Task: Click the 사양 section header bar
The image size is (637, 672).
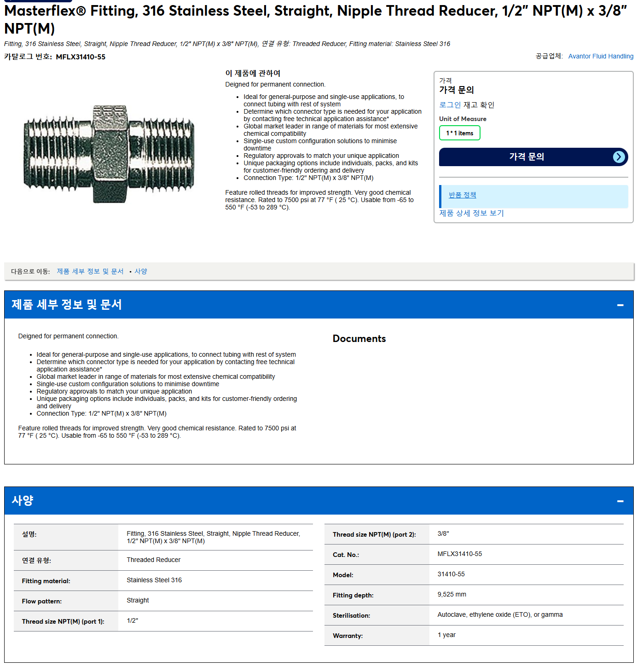Action: tap(318, 501)
